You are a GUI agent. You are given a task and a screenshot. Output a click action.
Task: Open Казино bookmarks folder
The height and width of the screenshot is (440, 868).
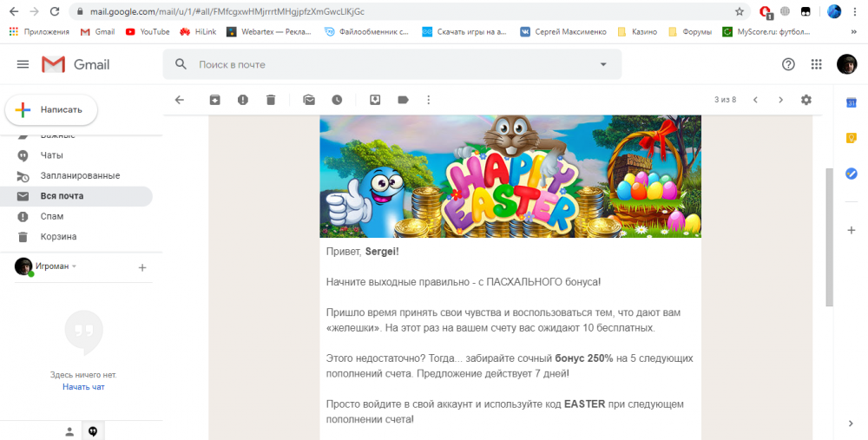(x=637, y=32)
